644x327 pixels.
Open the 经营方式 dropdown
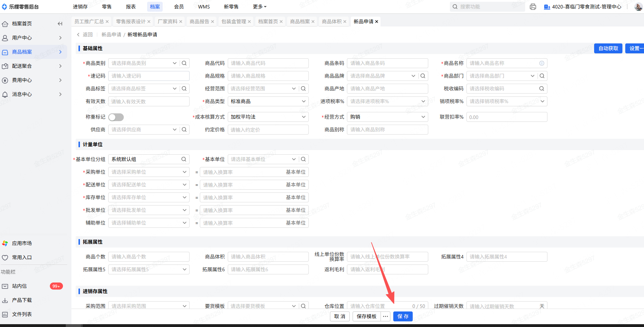point(388,117)
